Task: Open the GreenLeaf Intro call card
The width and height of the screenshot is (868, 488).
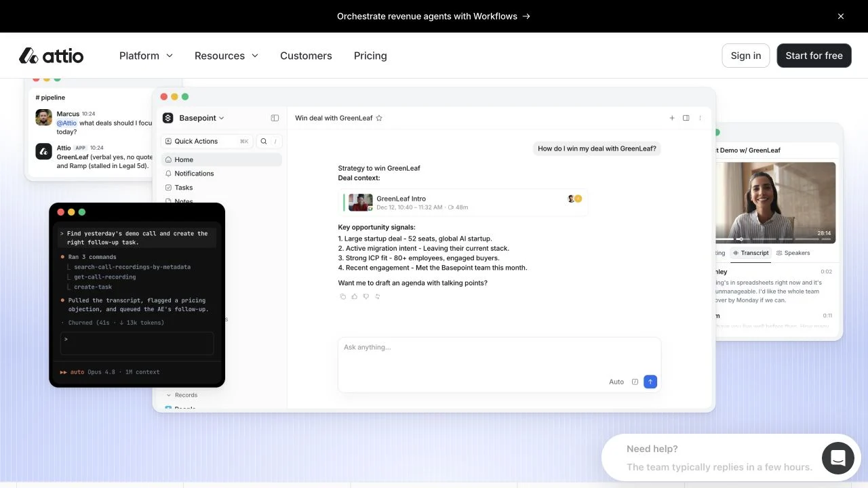Action: (x=463, y=203)
